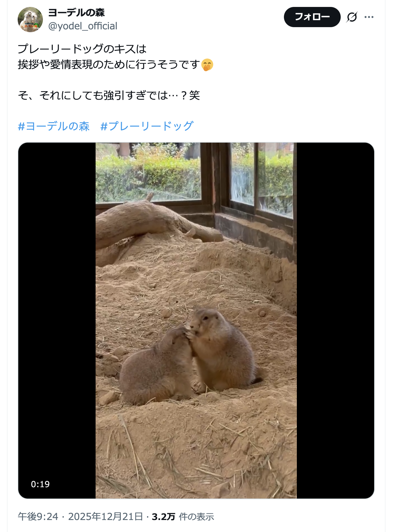
Task: Click the face-with-hand emoji in the post
Action: [207, 65]
